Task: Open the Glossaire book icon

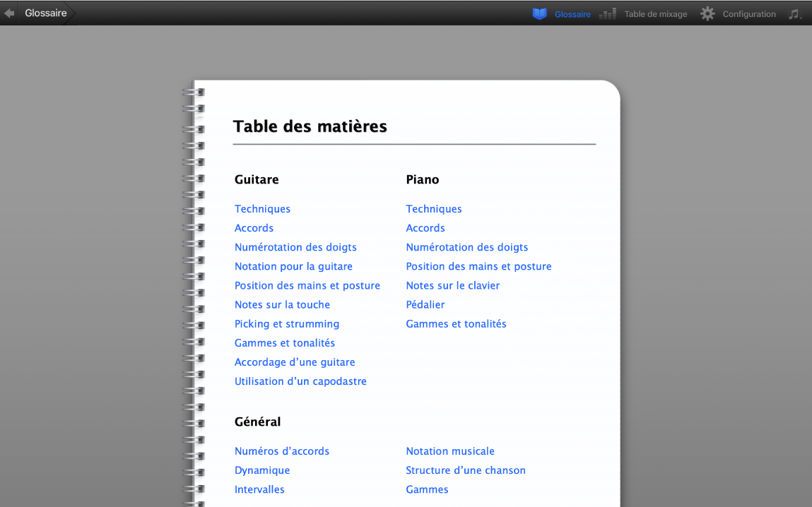Action: (x=539, y=13)
